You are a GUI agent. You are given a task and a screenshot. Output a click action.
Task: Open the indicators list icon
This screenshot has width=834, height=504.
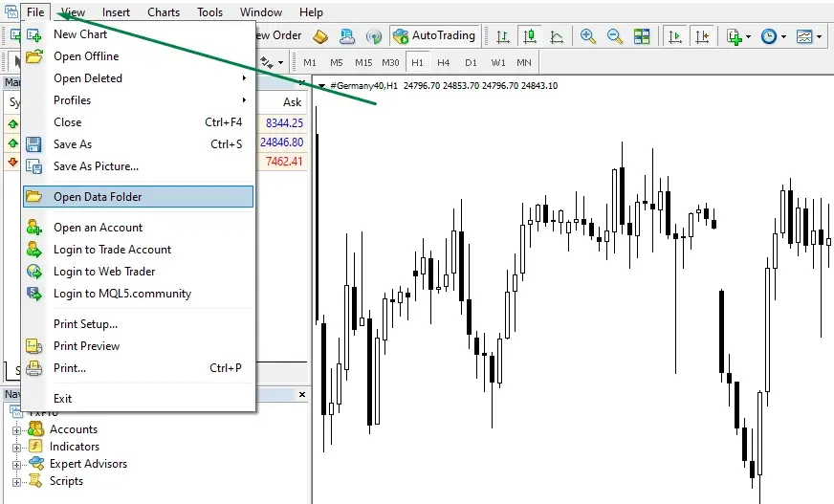tap(735, 36)
